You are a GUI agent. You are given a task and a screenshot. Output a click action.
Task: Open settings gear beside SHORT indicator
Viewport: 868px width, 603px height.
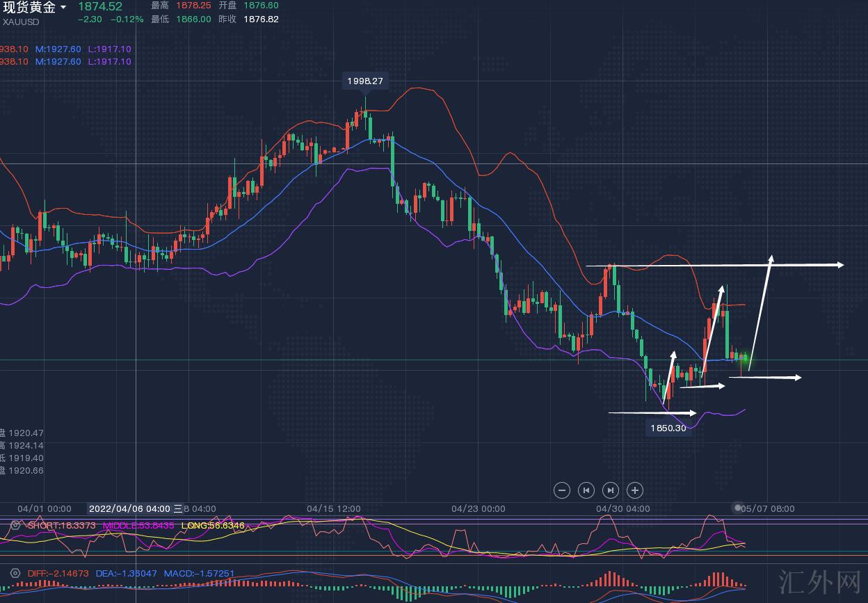tap(15, 525)
